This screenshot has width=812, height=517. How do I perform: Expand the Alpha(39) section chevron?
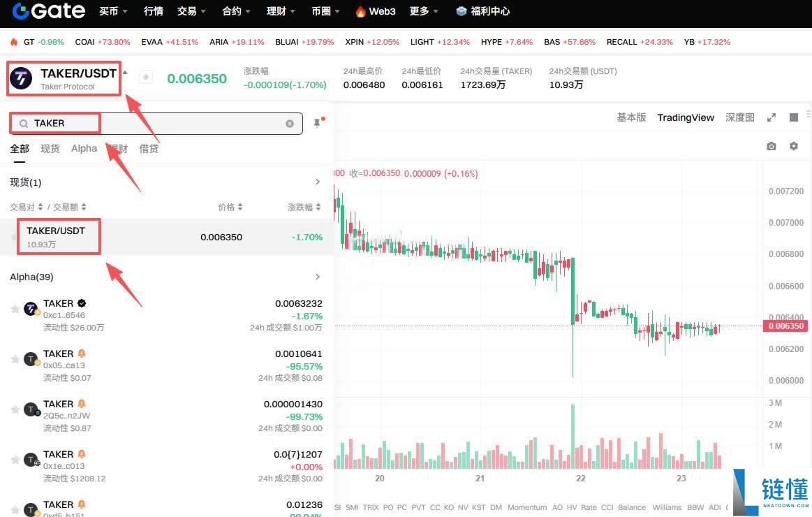[318, 277]
